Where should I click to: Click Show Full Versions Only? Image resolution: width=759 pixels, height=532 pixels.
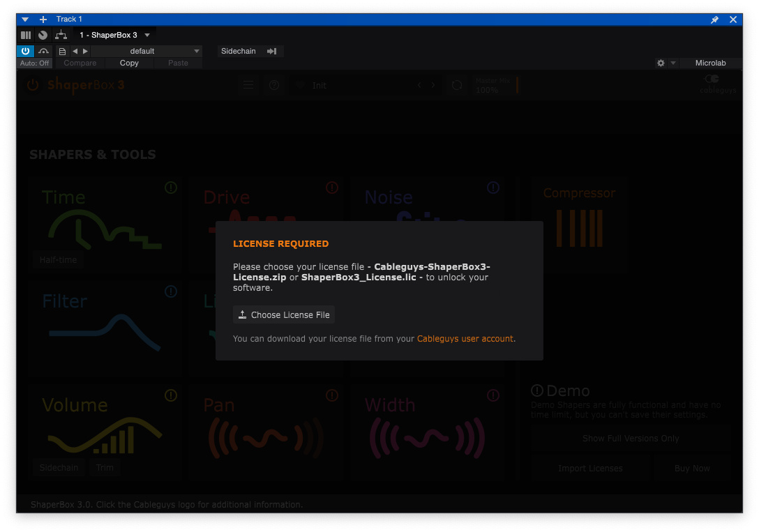(631, 439)
